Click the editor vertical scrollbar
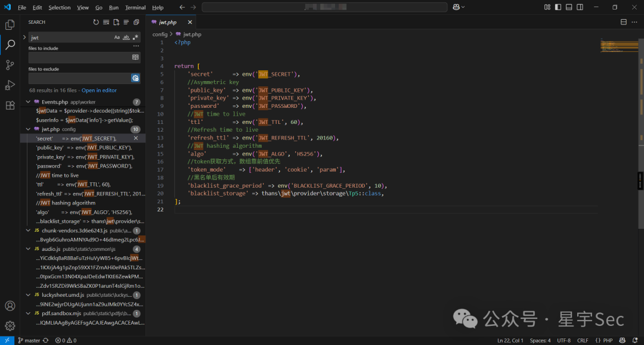The image size is (644, 345). 641,133
